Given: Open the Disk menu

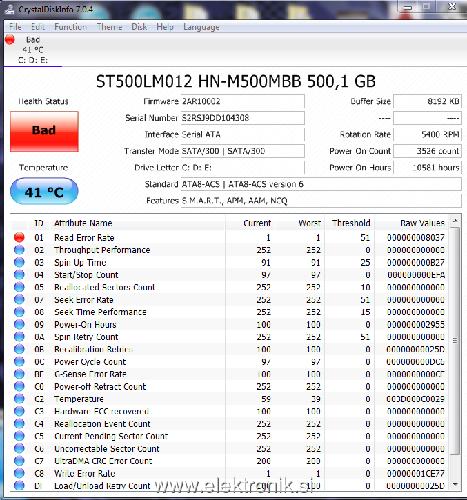Looking at the screenshot, I should 139,27.
